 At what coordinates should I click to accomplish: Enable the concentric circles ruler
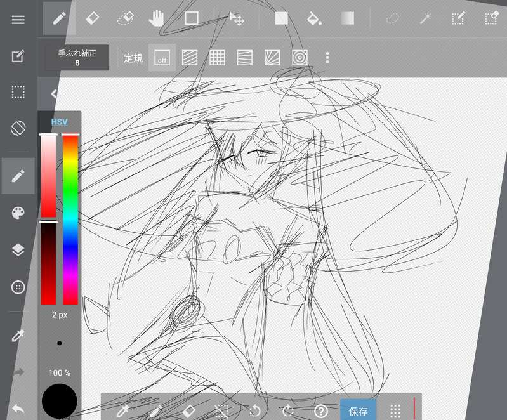[x=300, y=58]
